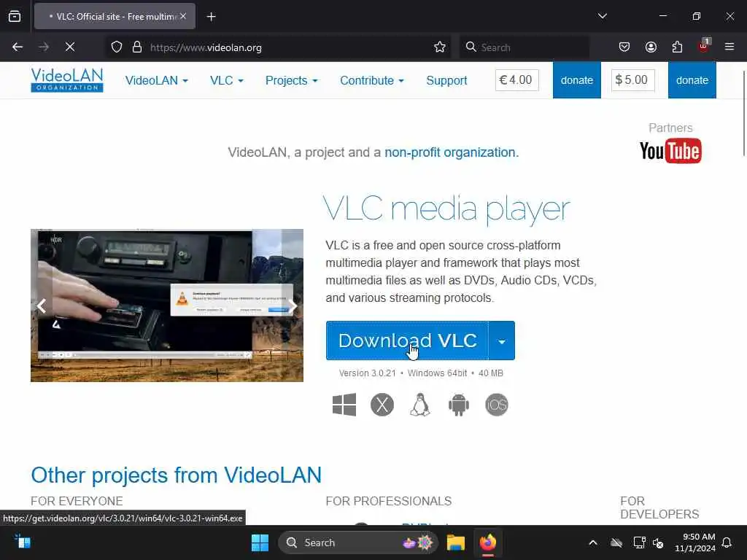Image resolution: width=747 pixels, height=560 pixels.
Task: Click the Download VLC button
Action: point(407,341)
